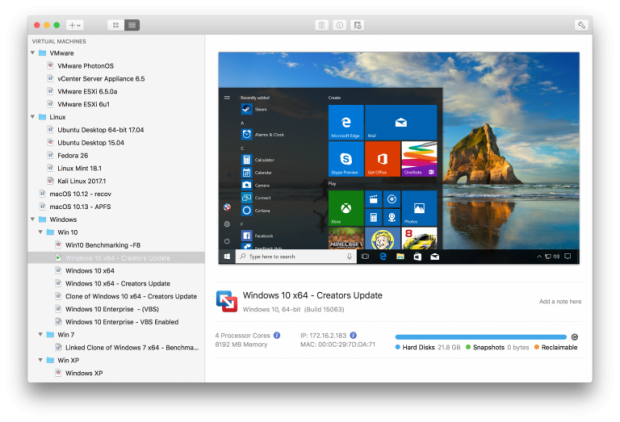Select macOS 10.12 - recov
This screenshot has width=620, height=422.
tap(80, 194)
